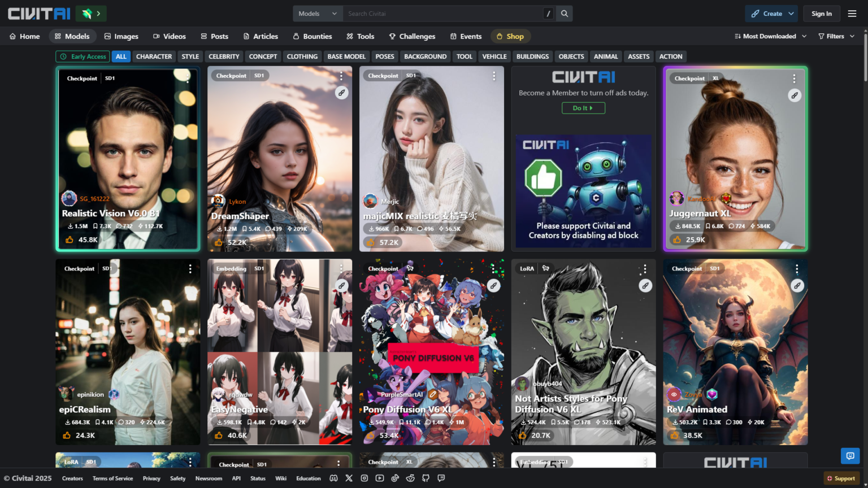Open the Discord icon in footer
This screenshot has height=488, width=868.
(334, 478)
